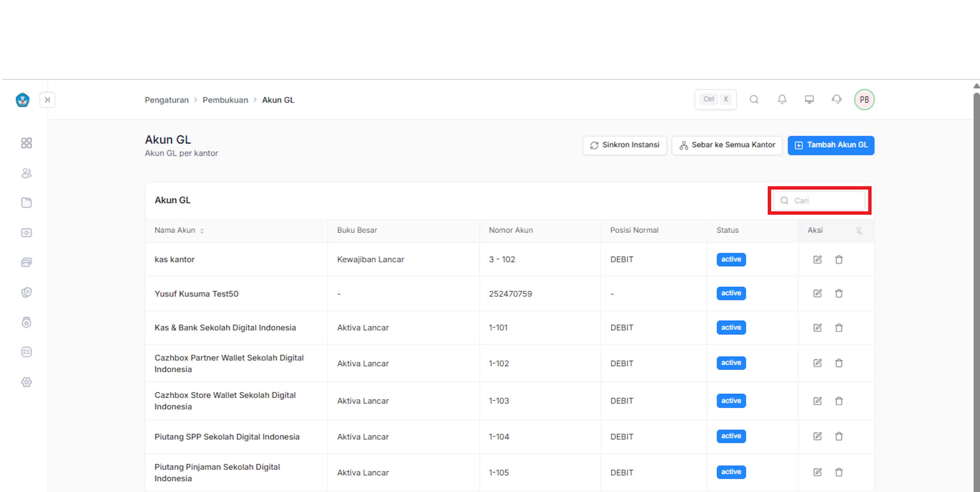Click active status badge for kas kantor

pyautogui.click(x=731, y=259)
